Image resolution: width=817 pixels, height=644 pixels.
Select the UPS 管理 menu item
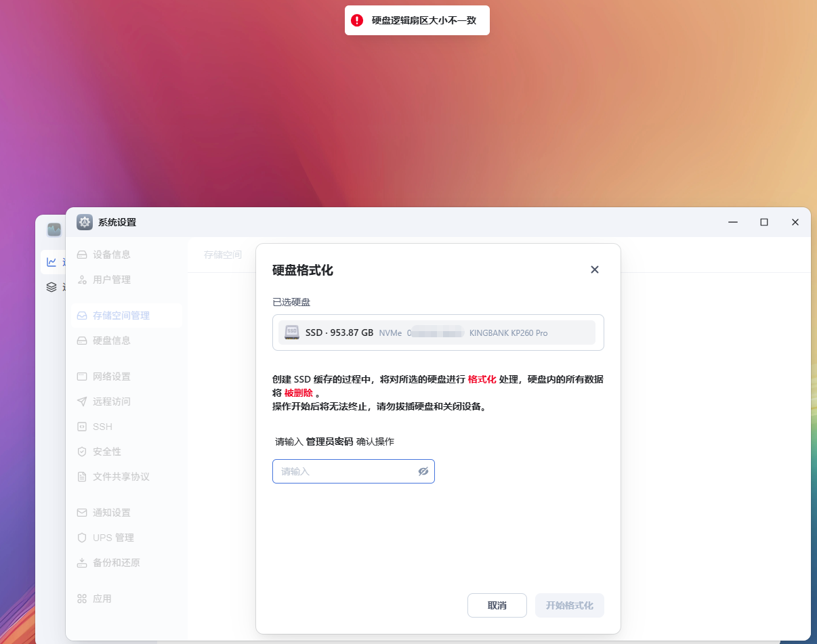click(127, 538)
